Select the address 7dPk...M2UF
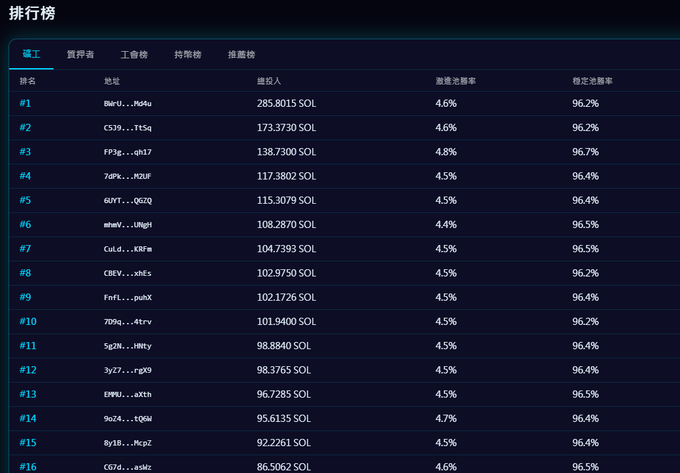 tap(128, 176)
